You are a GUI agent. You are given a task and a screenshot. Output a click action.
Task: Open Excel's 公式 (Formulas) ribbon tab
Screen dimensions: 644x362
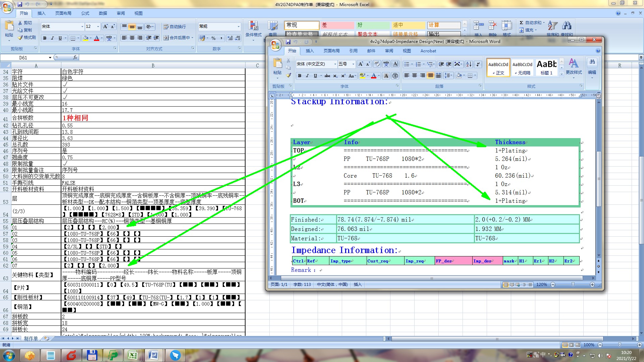[85, 13]
